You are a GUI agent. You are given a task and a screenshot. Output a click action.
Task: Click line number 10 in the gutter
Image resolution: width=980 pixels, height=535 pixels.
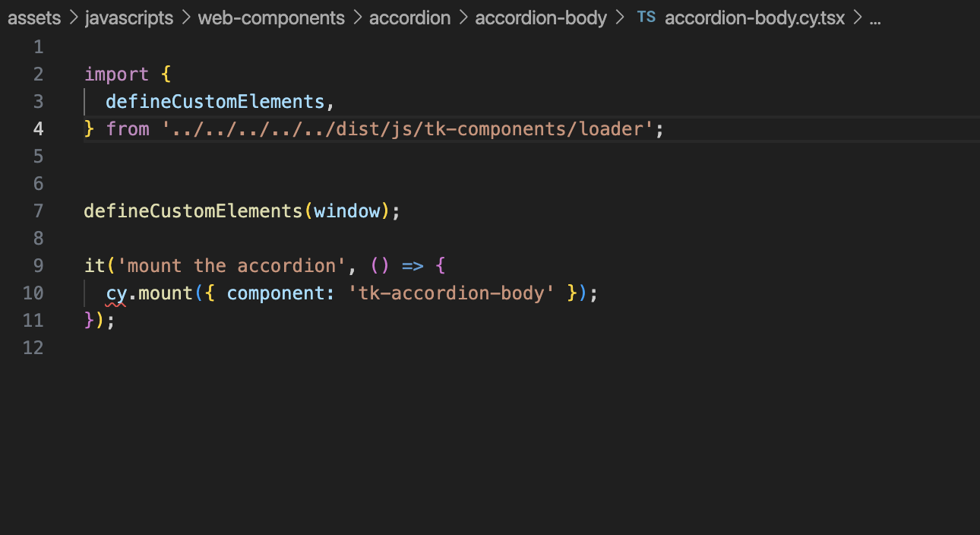[x=33, y=293]
